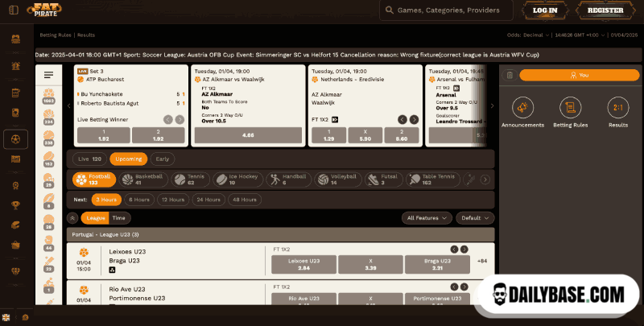Toggle the left sidebar panel icon
The width and height of the screenshot is (644, 326).
coord(14,10)
